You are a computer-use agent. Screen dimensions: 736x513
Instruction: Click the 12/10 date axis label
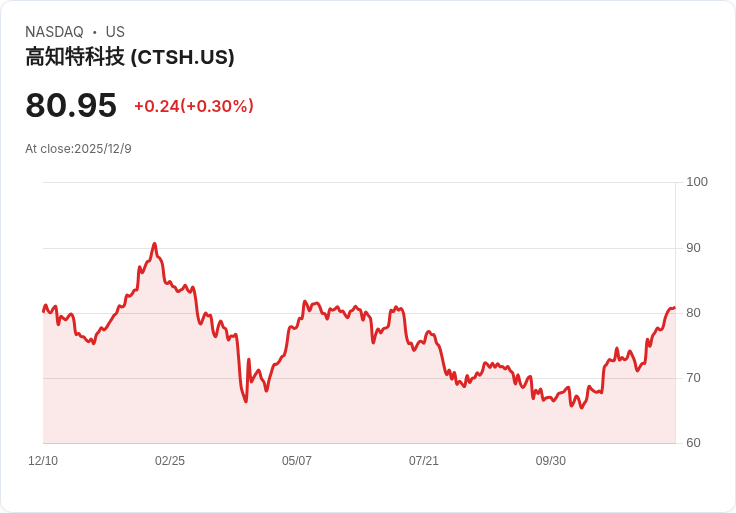click(43, 461)
